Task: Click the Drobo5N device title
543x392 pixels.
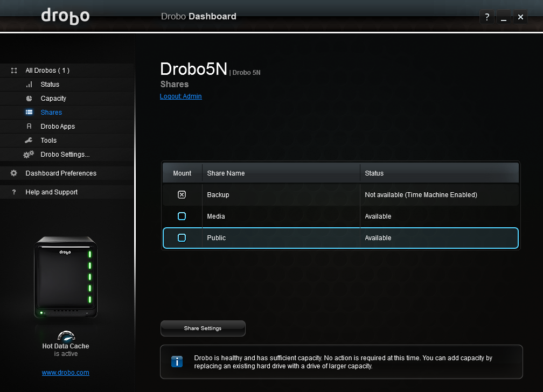Action: [193, 69]
